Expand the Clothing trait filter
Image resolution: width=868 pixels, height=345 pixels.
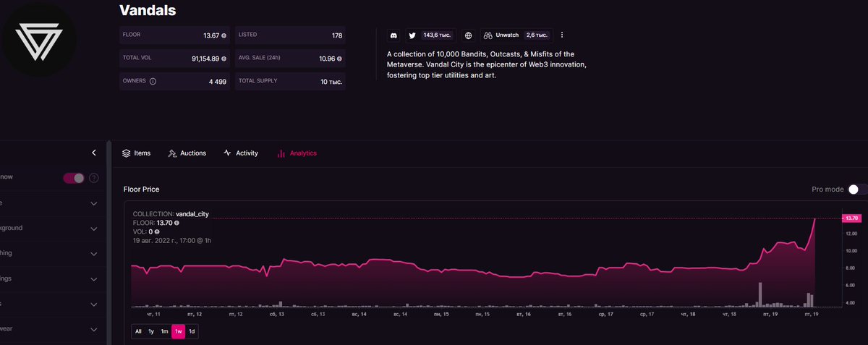pyautogui.click(x=94, y=254)
